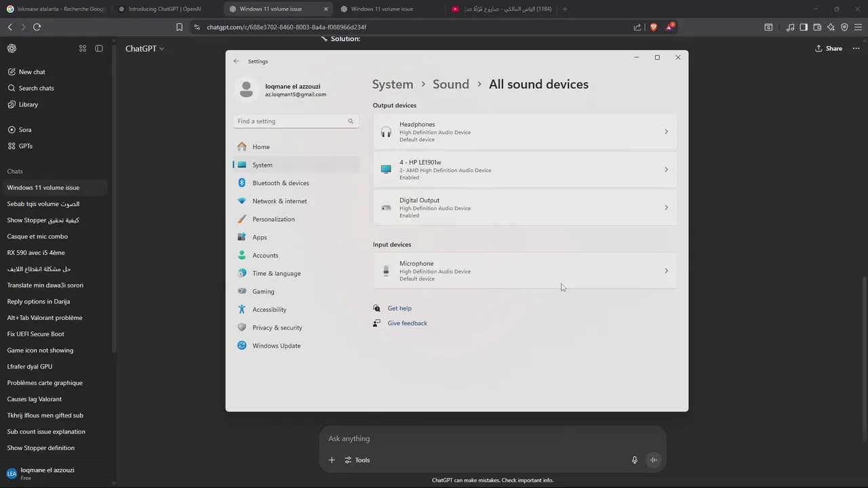Close the active Windows 11 volume issue tab
868x488 pixels.
(x=325, y=9)
